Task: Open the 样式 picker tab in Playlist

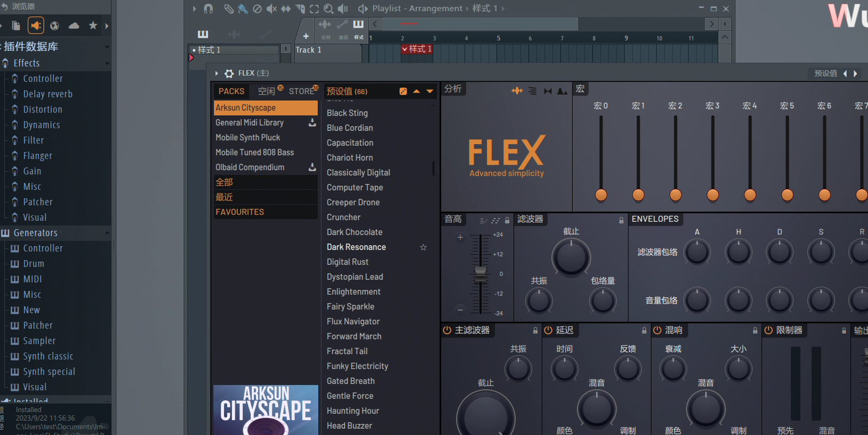Action: [x=359, y=29]
